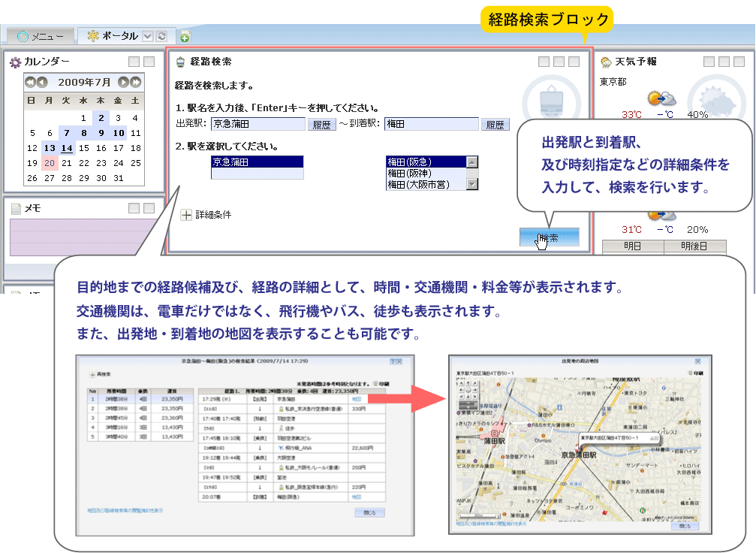The height and width of the screenshot is (553, 756).
Task: Select 梅田(阪神) in arrival list
Action: (x=426, y=174)
